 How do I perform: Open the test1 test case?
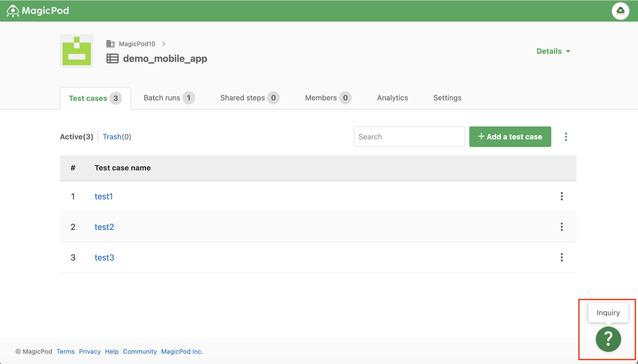coord(104,196)
